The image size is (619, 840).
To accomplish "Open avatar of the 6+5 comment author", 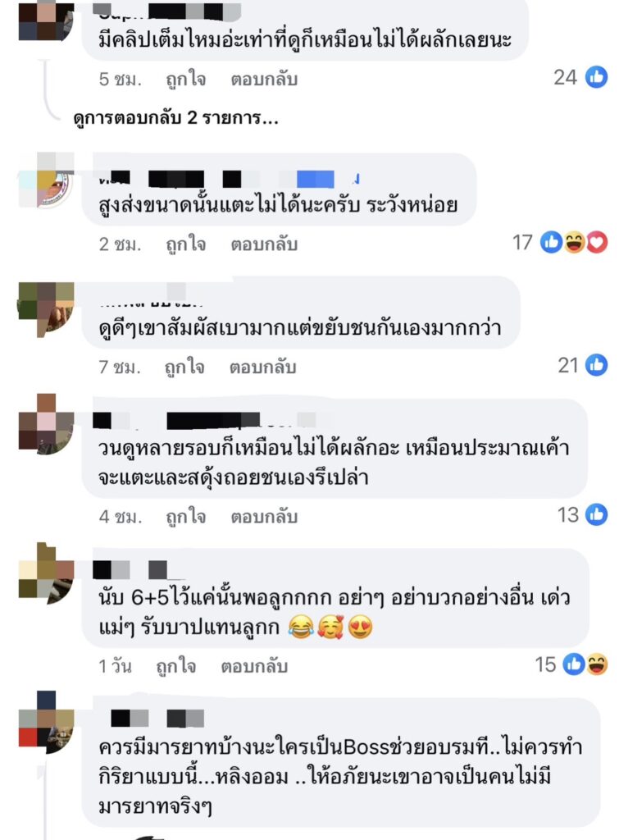I will (46, 573).
